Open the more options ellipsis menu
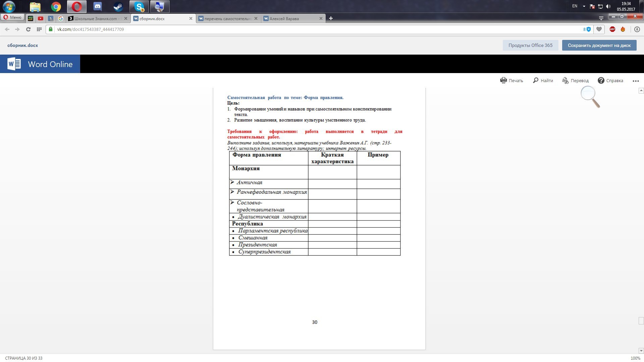The height and width of the screenshot is (362, 644). click(636, 81)
